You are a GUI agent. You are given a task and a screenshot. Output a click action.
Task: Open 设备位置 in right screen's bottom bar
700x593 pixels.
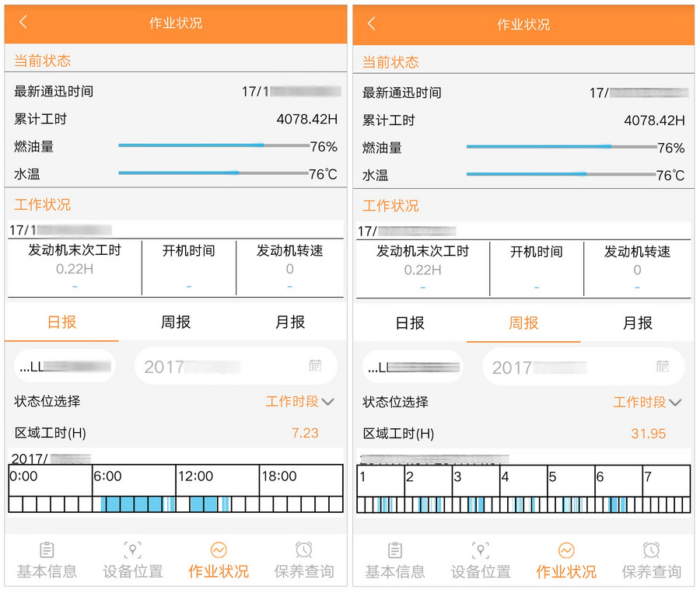tap(481, 561)
